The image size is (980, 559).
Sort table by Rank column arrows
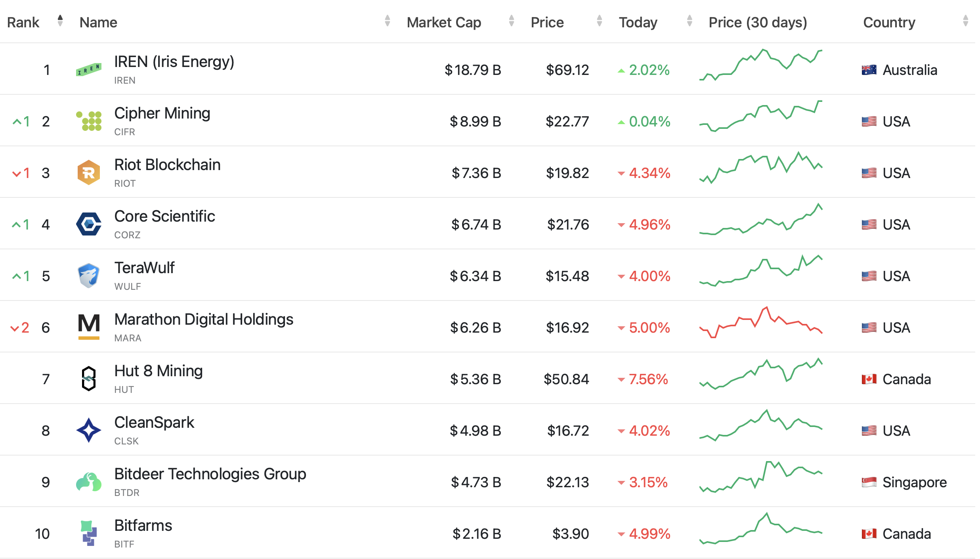[x=60, y=21]
